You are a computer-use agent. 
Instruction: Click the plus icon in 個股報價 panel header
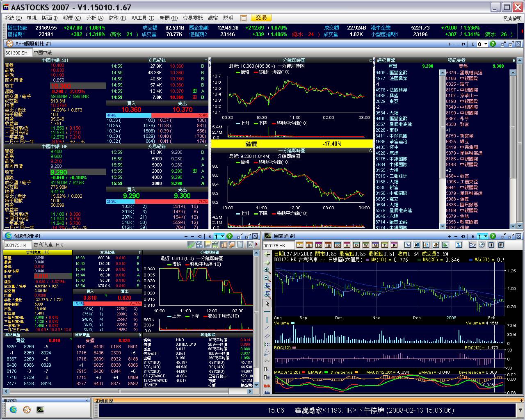[186, 236]
